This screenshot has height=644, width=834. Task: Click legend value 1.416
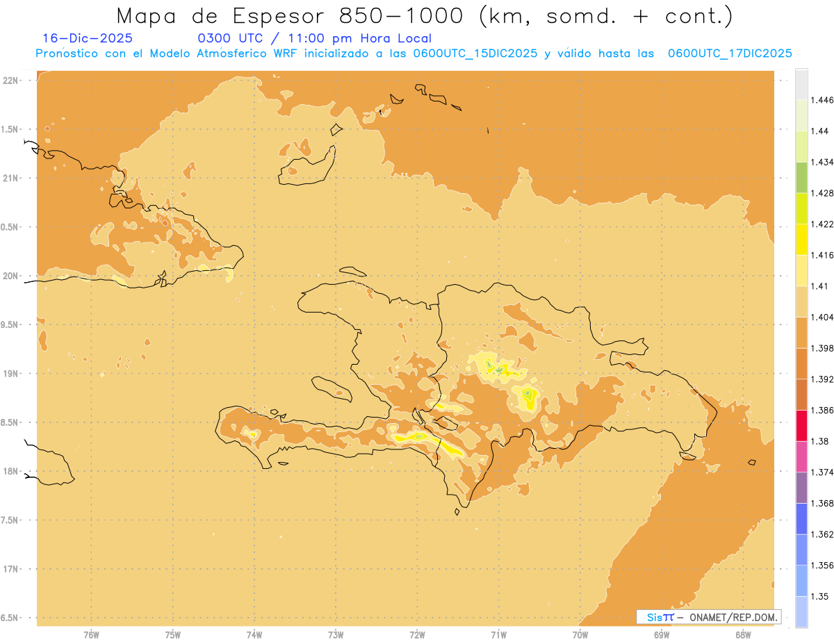coord(822,255)
